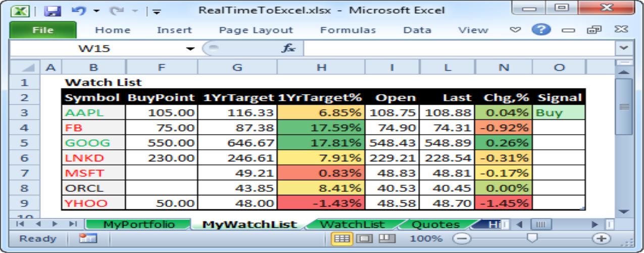644x253 pixels.
Task: Select the 17.81% target cell
Action: pos(321,143)
